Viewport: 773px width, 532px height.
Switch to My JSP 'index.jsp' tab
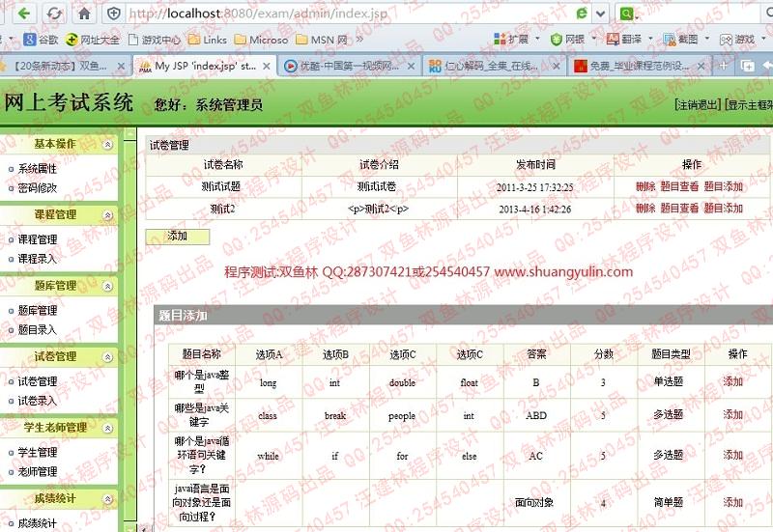pyautogui.click(x=205, y=66)
